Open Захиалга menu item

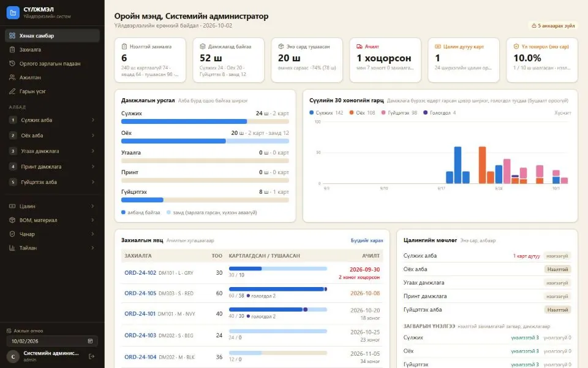[x=52, y=50]
